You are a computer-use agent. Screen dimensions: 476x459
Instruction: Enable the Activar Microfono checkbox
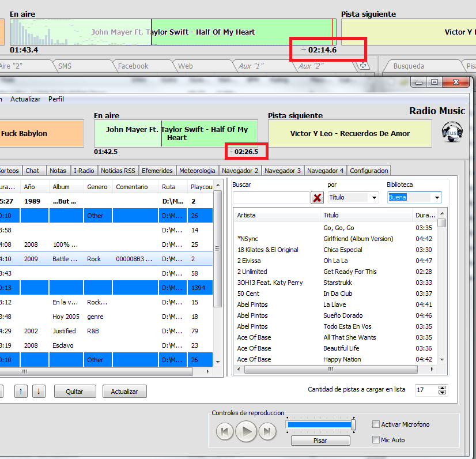coord(376,424)
